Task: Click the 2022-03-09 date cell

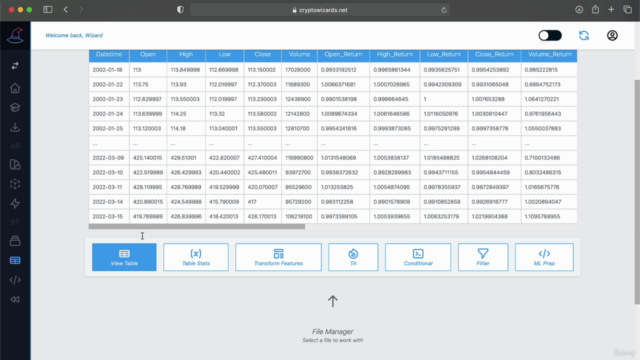Action: 108,158
